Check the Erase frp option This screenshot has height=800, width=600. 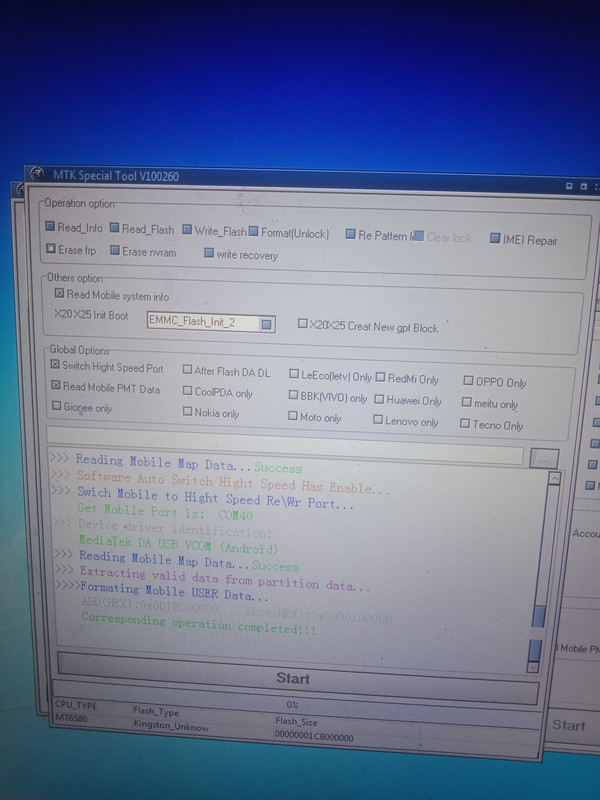pos(51,248)
